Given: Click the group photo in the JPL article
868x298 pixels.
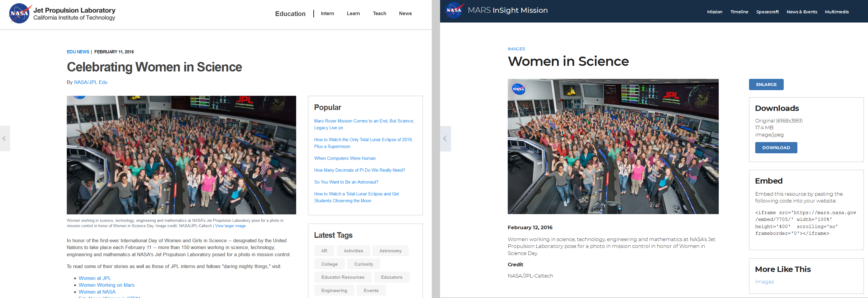Looking at the screenshot, I should coord(181,155).
